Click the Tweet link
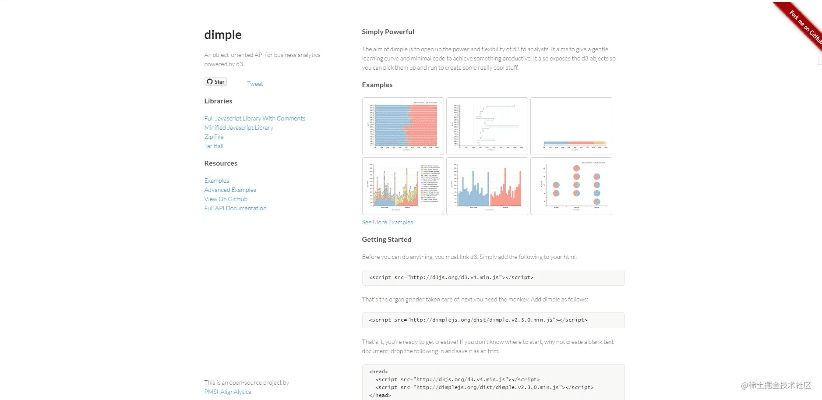 click(255, 84)
